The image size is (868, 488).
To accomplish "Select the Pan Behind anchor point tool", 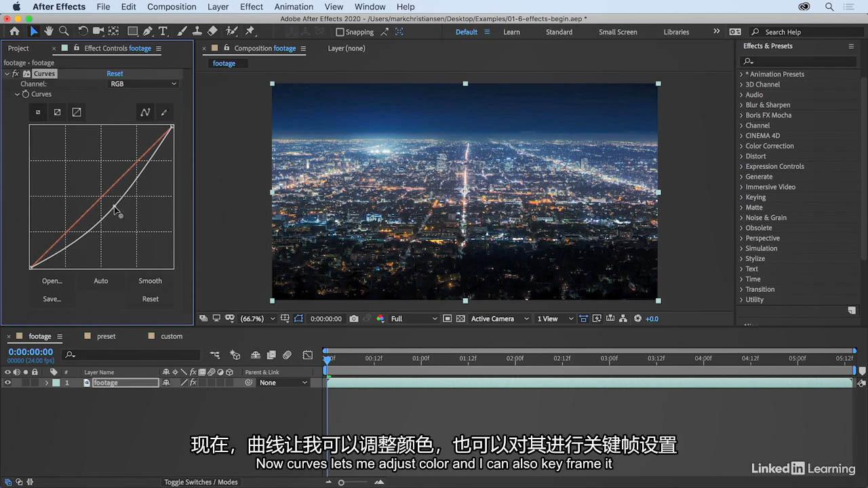I will pos(113,31).
